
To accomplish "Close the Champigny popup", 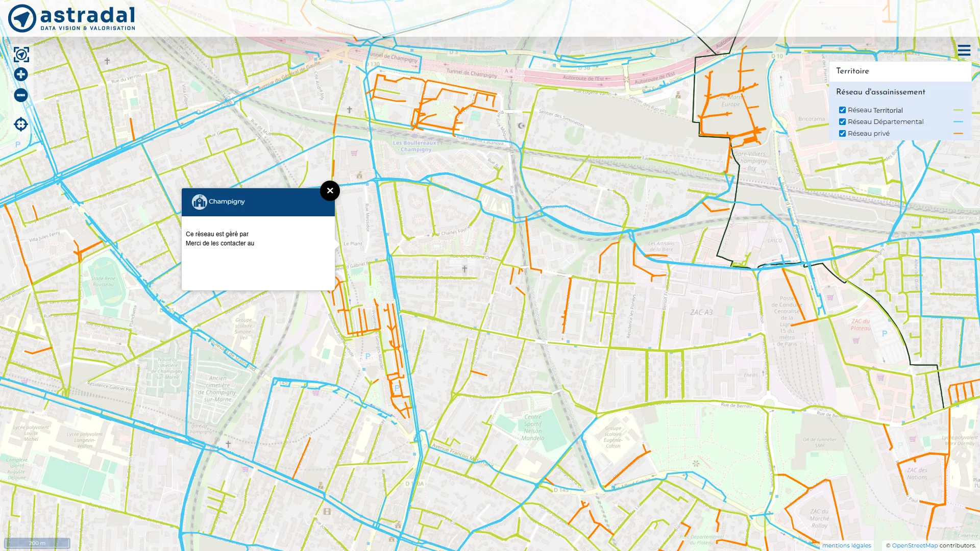I will [x=330, y=191].
